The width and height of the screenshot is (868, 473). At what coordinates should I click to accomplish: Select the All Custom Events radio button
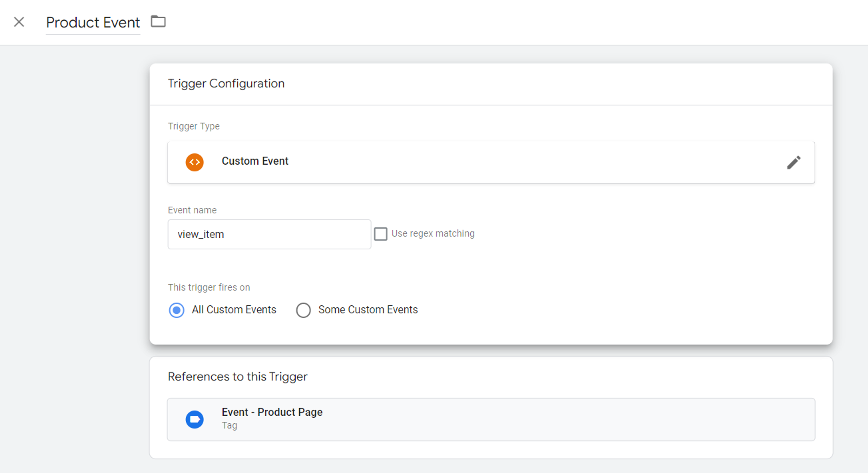point(177,310)
